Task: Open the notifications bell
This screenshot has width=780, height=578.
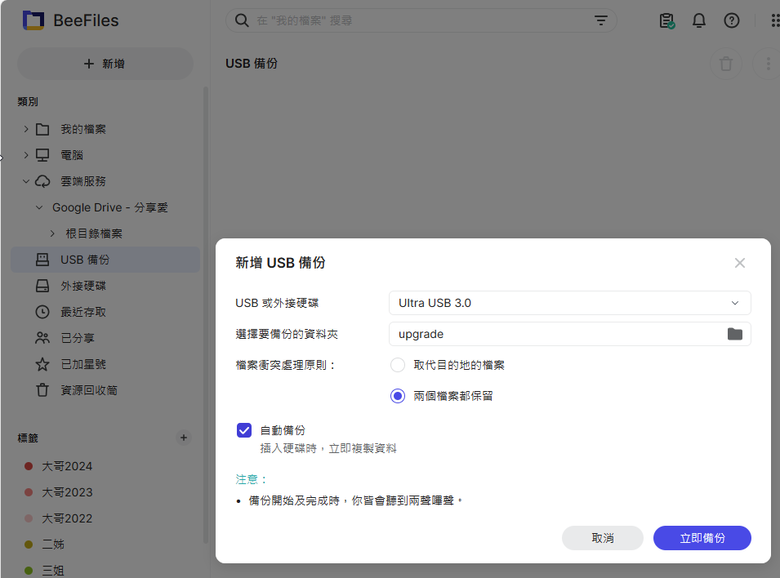Action: [699, 20]
